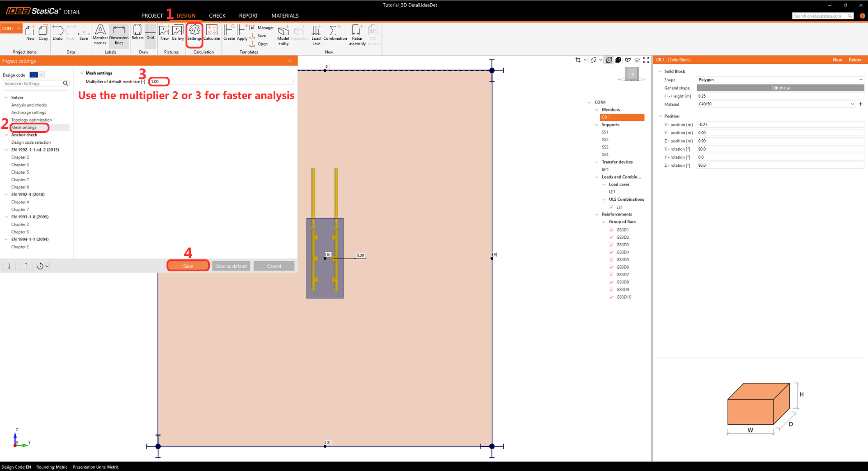Click the Calculate icon

(x=212, y=33)
